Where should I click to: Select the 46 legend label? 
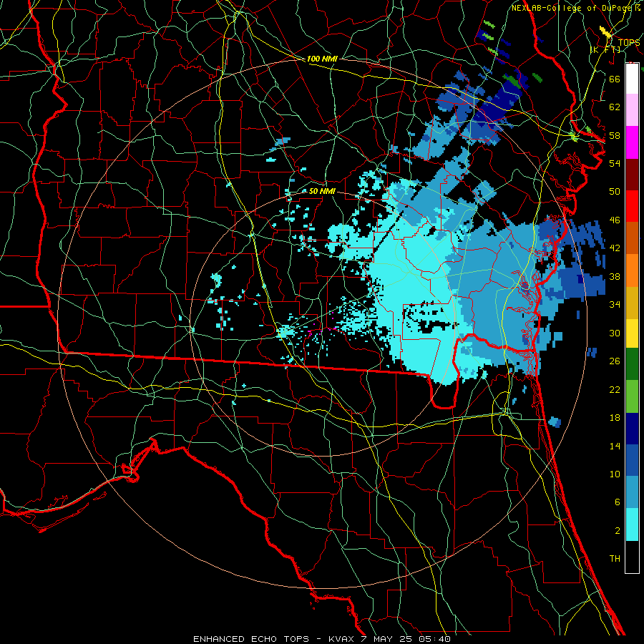pos(615,220)
